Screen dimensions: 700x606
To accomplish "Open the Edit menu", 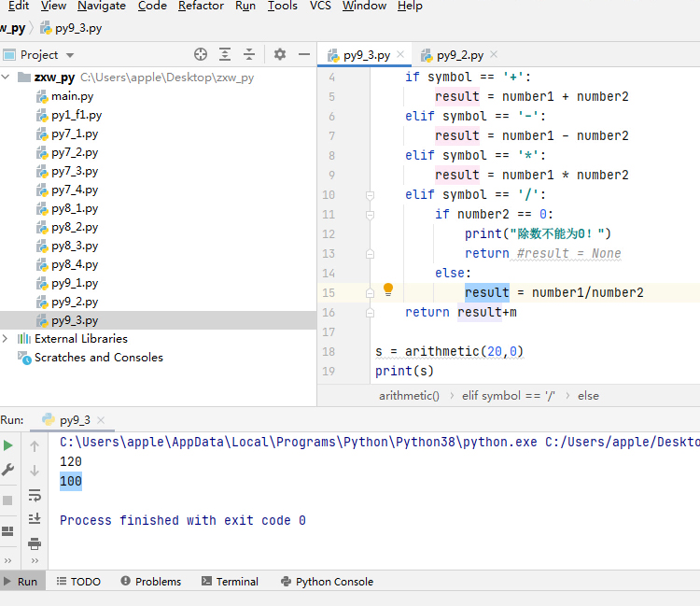I will [19, 6].
